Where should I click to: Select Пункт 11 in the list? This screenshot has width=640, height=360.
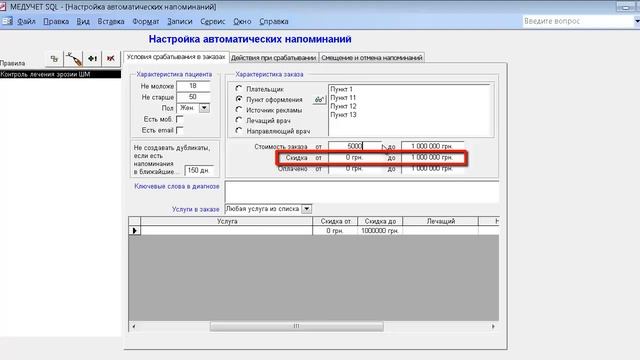coord(343,98)
